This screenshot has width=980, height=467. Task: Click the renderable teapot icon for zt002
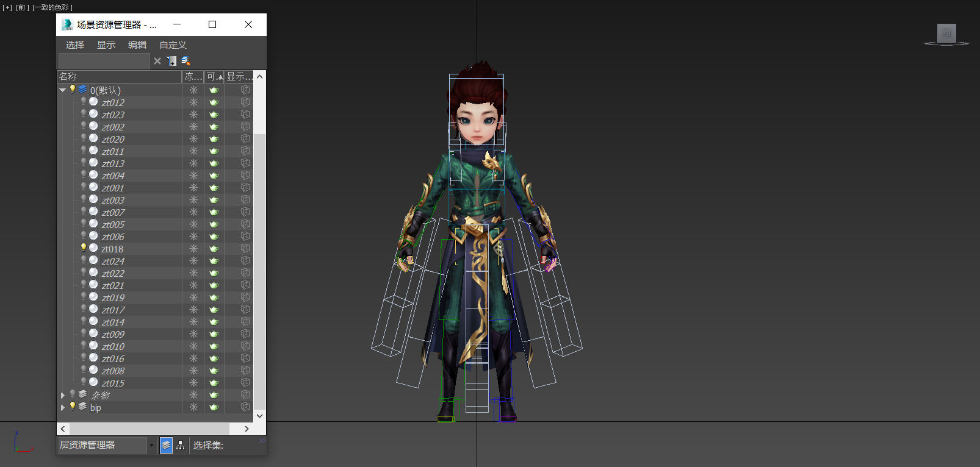pos(214,127)
